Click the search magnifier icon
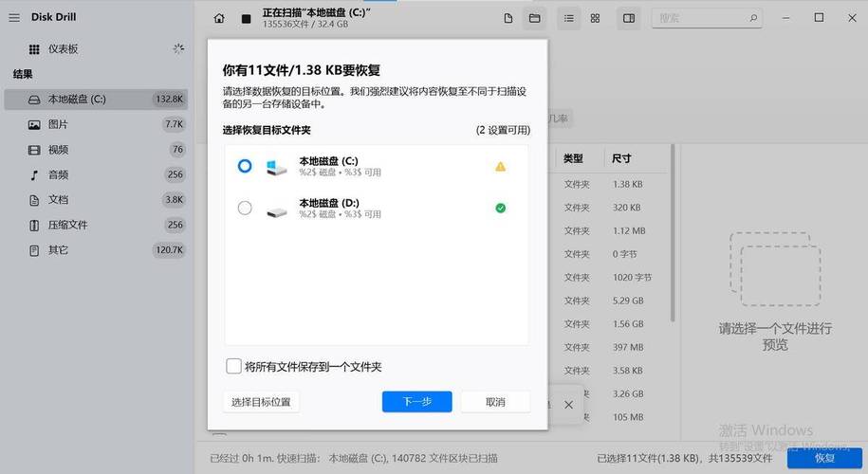 point(753,18)
